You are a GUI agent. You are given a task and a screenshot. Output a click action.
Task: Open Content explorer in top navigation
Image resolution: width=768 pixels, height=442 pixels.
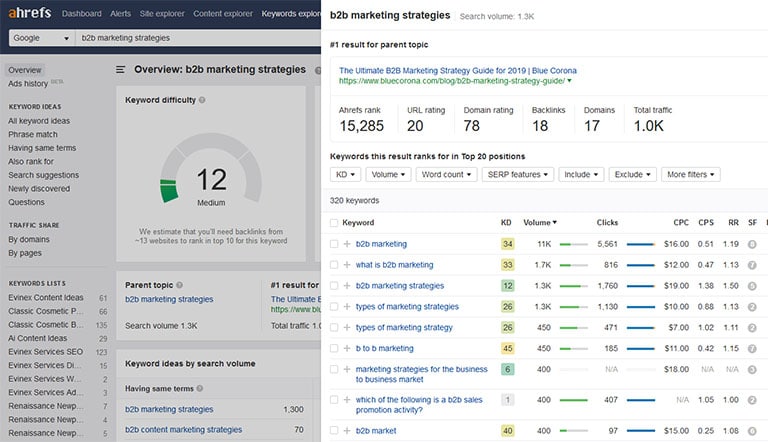(223, 14)
